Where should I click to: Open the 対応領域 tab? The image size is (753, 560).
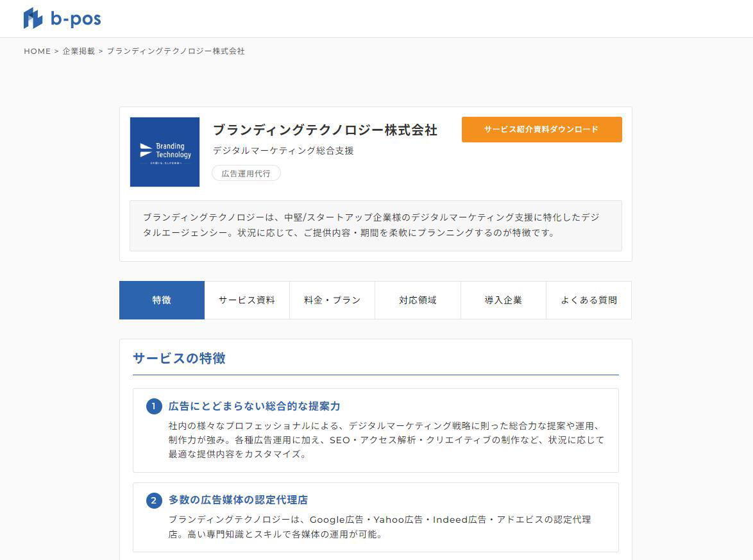pos(418,300)
